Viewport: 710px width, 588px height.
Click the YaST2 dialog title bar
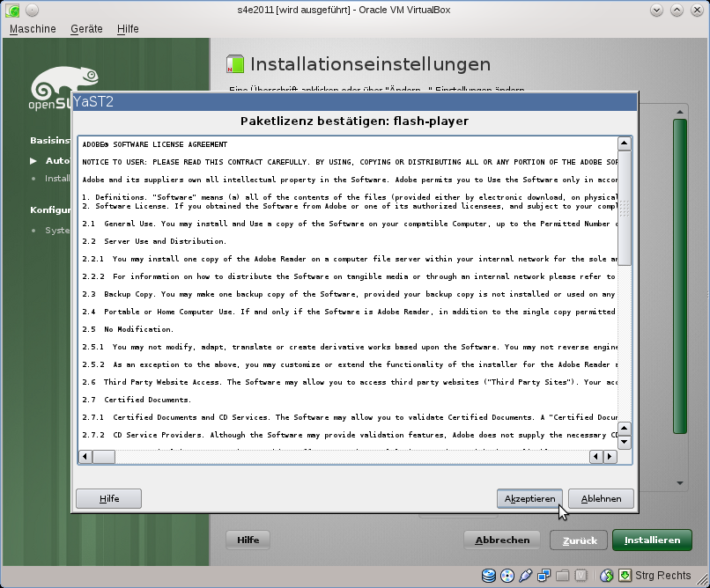click(354, 102)
